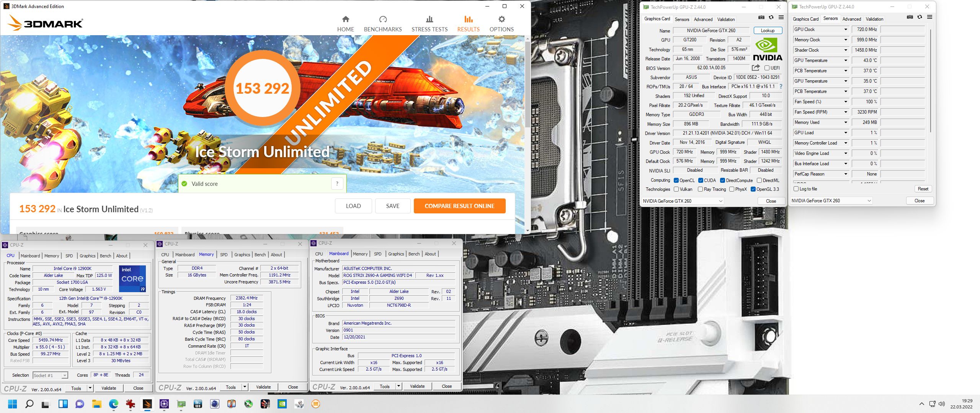Expand the Fan Speed (RPM) sensor dropdown
Viewport: 980px width, 413px height.
(846, 112)
